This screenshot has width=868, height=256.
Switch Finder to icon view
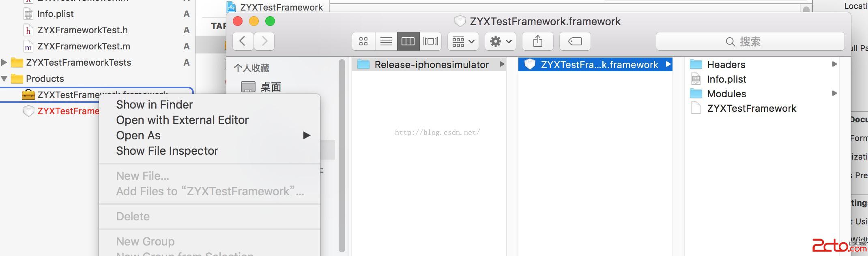(363, 41)
